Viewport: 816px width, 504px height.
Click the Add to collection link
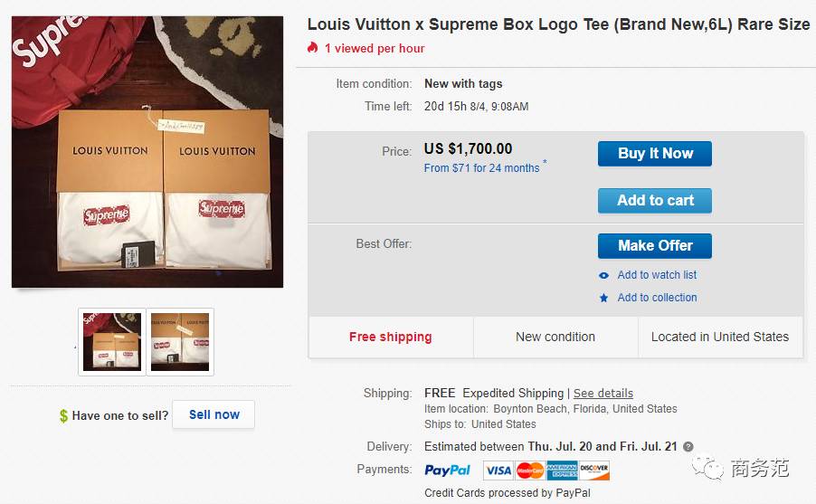(657, 298)
